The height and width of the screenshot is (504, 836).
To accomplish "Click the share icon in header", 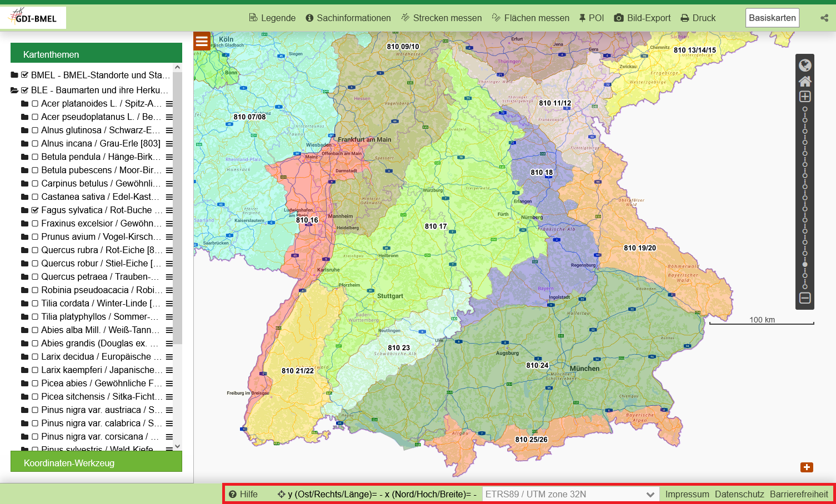I will pos(824,18).
